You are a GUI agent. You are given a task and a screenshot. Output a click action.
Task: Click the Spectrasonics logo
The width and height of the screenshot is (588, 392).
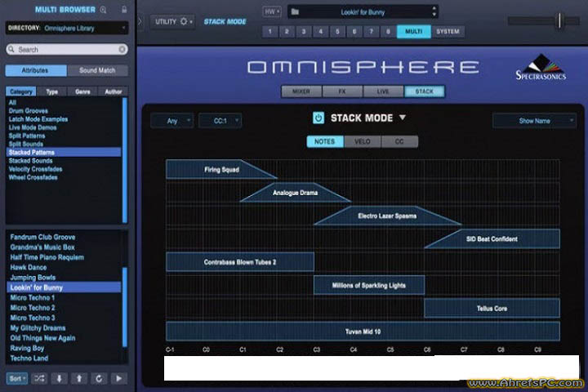pos(541,68)
